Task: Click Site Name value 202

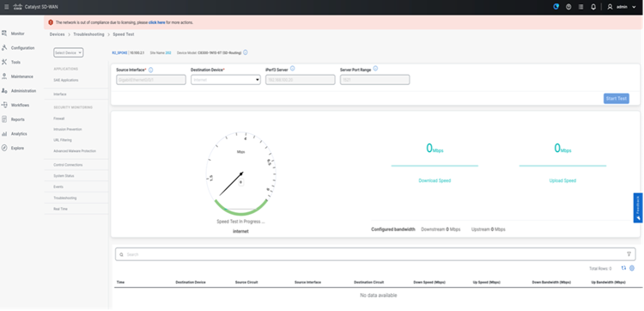Action: click(x=168, y=53)
